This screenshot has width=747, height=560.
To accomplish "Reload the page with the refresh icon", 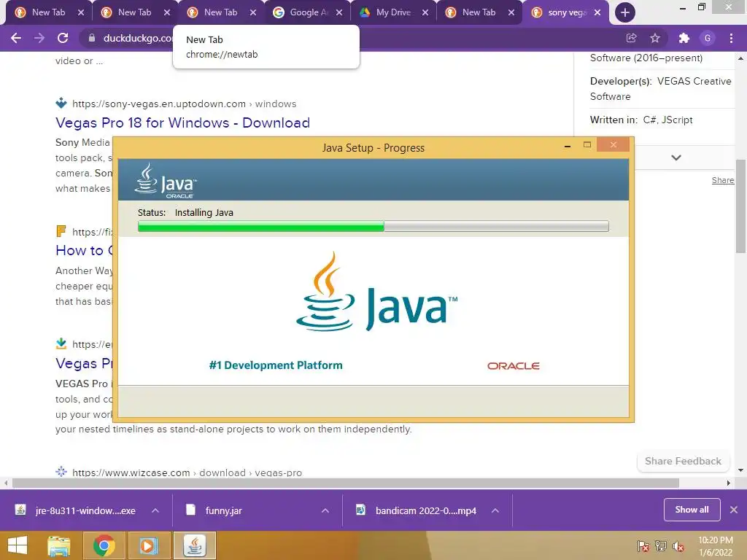I will click(63, 38).
